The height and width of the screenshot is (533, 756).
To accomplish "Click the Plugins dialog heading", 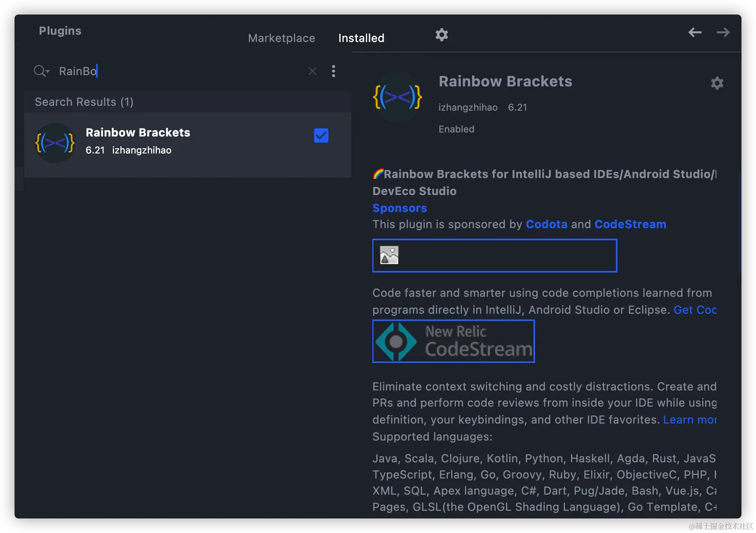I will click(x=60, y=31).
